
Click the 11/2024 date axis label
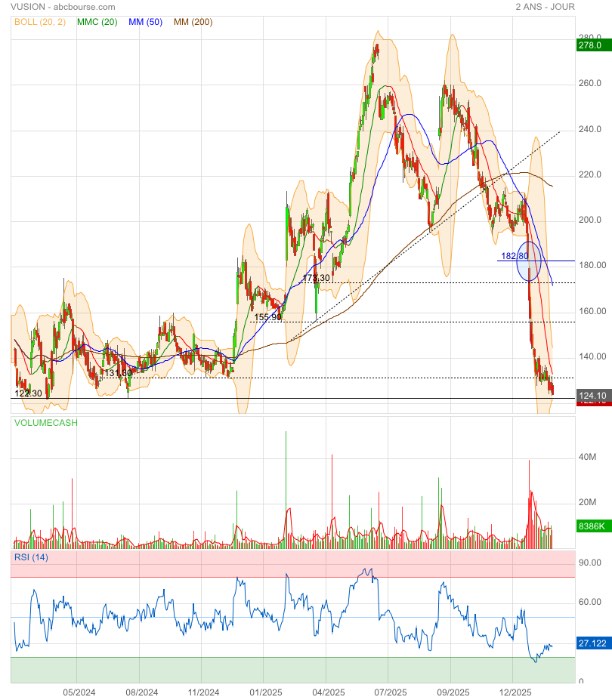point(204,692)
